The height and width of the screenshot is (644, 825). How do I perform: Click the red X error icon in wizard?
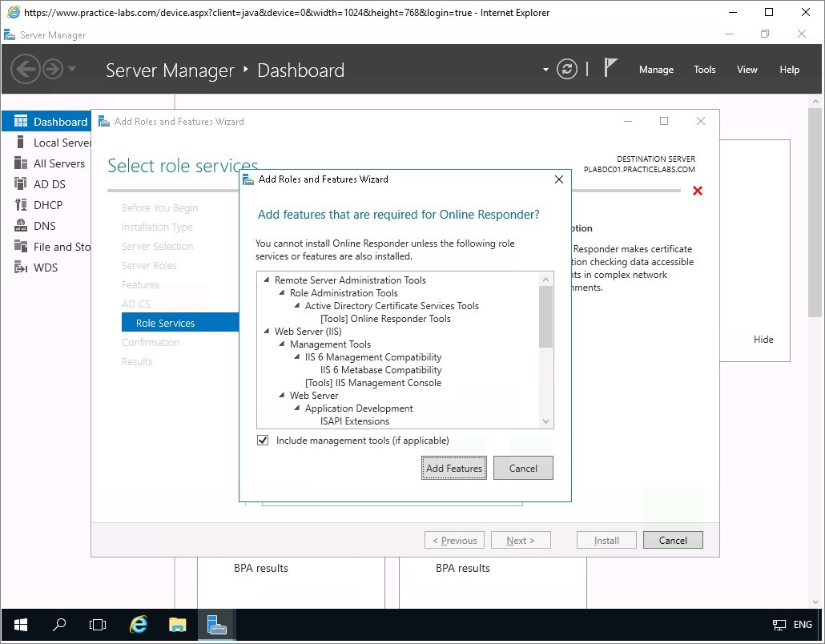(x=698, y=191)
